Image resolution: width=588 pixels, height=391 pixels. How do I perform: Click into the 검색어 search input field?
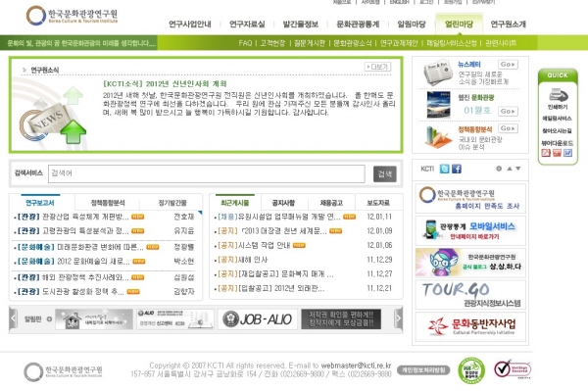206,174
